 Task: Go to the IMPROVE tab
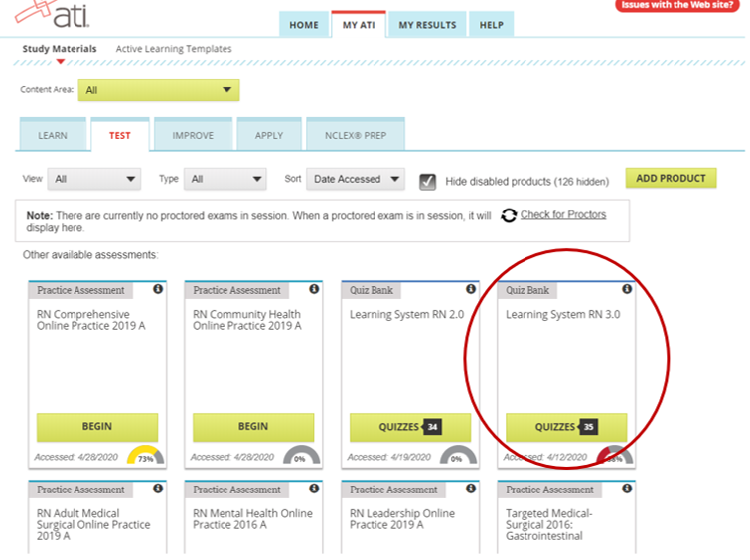(194, 135)
